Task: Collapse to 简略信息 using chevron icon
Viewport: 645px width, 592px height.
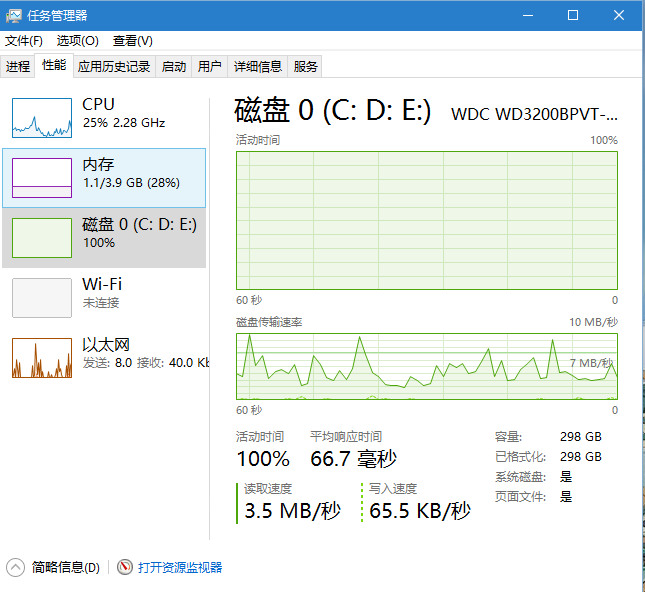Action: pos(16,567)
